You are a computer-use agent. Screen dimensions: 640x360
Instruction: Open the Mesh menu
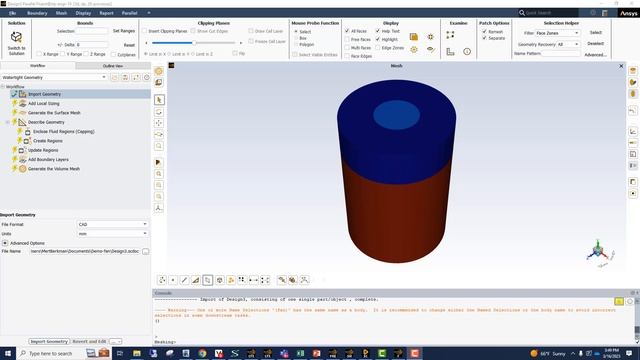(x=61, y=13)
